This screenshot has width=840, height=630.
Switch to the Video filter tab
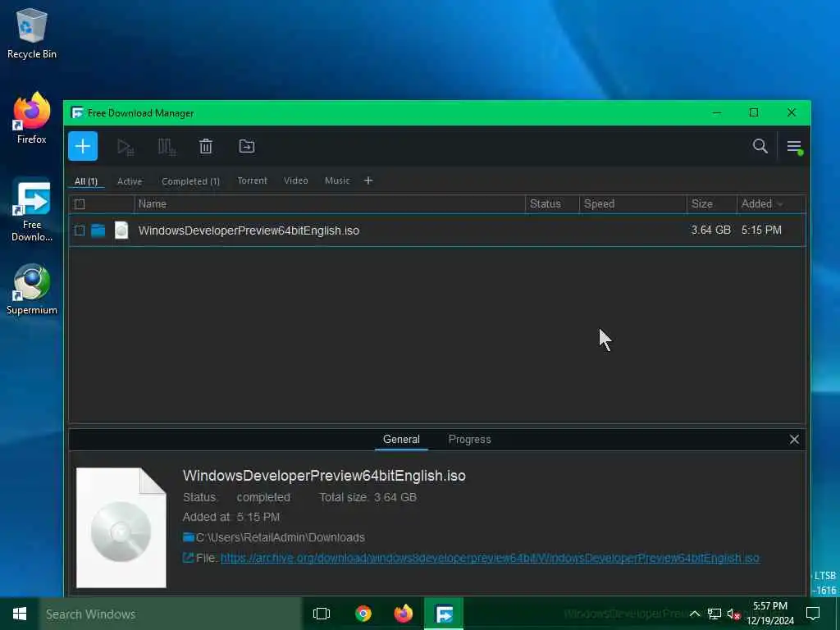coord(295,180)
